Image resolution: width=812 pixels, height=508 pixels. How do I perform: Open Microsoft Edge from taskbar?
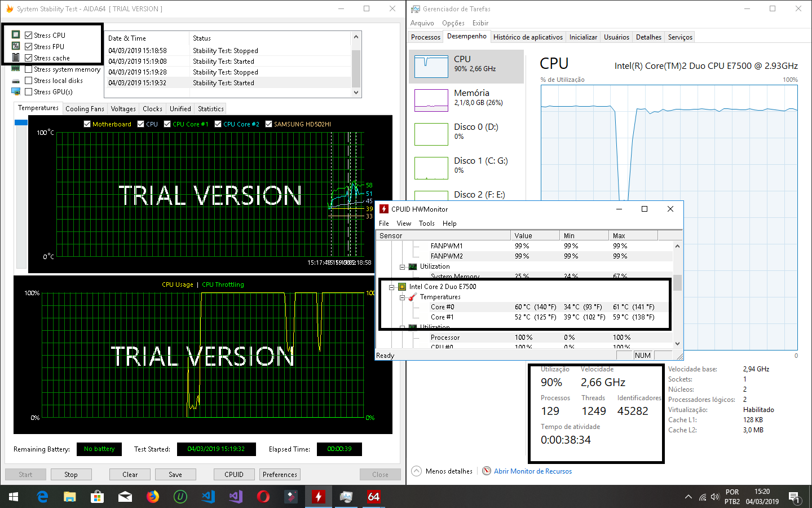pos(42,497)
